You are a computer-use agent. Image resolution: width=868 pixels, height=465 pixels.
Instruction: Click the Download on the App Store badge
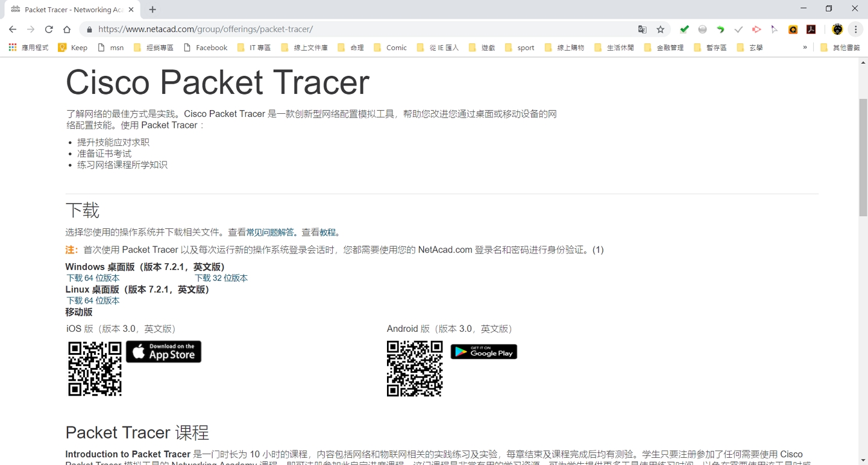tap(163, 352)
